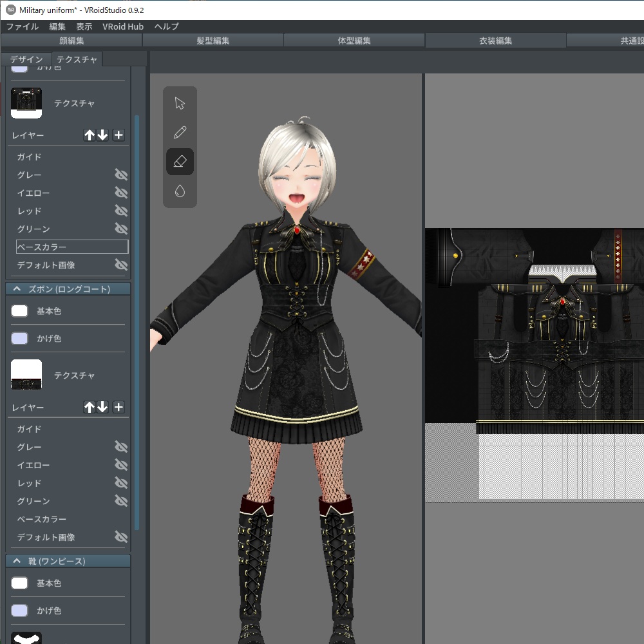Image resolution: width=644 pixels, height=644 pixels.
Task: Collapse the 靴 (ワンピース) section
Action: 17,561
